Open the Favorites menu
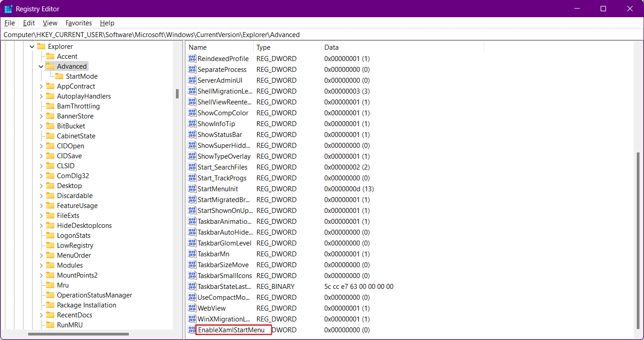Viewport: 644px width, 340px height. point(79,23)
